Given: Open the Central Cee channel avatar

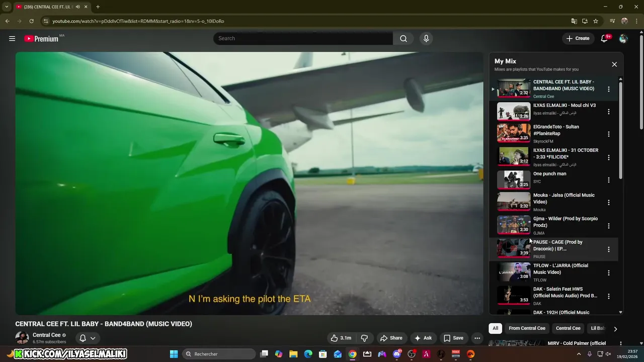Looking at the screenshot, I should tap(22, 338).
